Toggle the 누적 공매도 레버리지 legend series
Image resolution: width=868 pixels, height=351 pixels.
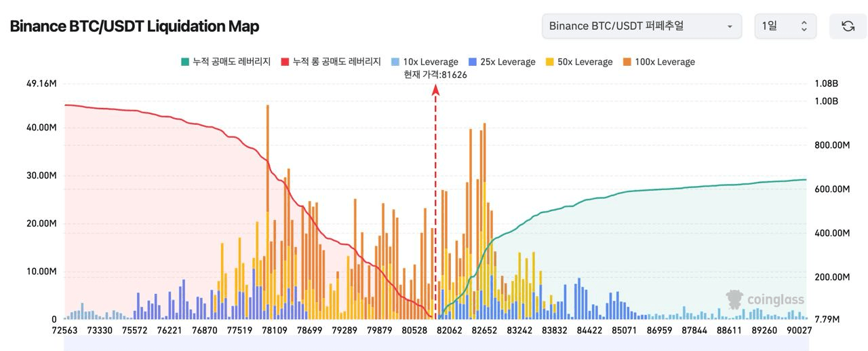(226, 62)
